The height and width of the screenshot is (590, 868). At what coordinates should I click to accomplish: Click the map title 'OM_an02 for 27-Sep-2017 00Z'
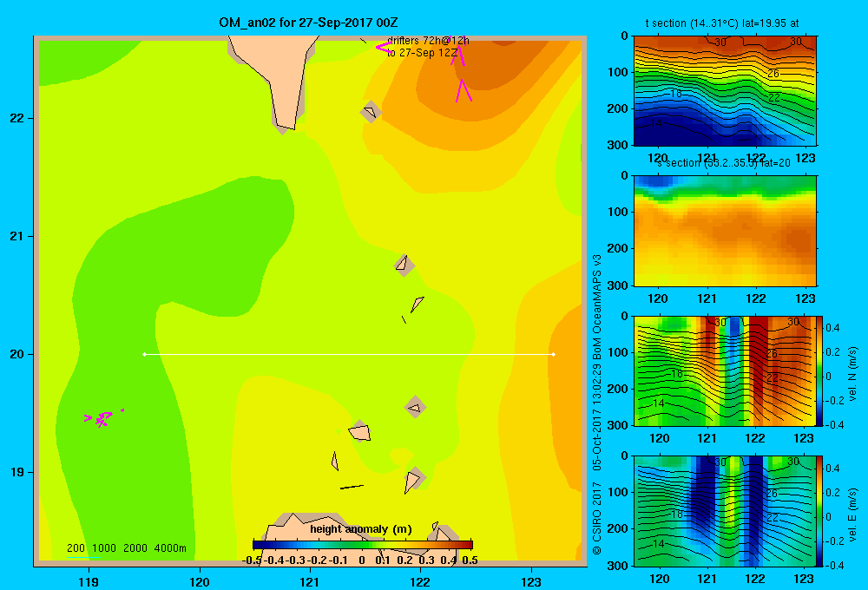point(308,23)
